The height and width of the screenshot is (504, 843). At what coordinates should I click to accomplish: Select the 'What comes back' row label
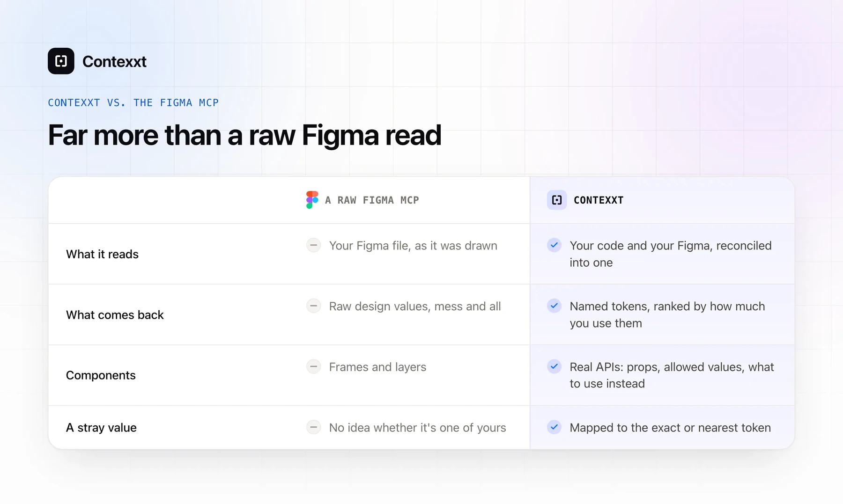115,315
